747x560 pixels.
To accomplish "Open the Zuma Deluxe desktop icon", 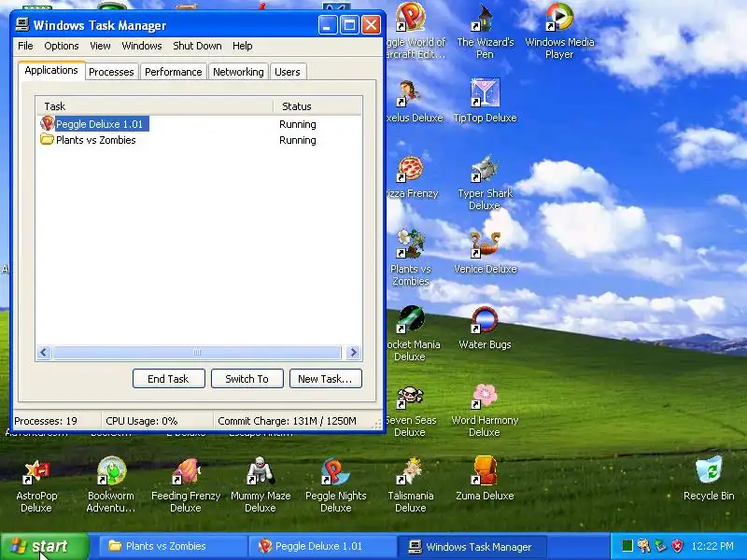I will click(x=485, y=479).
